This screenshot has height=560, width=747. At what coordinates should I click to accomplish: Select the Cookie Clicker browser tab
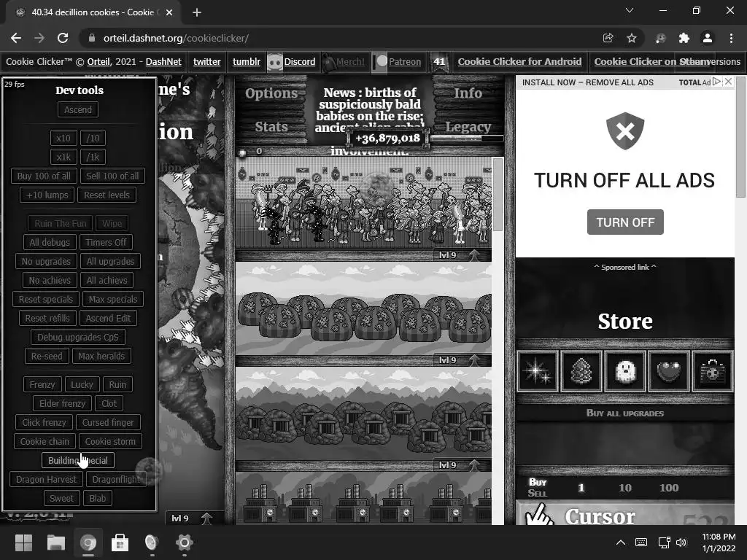(93, 12)
